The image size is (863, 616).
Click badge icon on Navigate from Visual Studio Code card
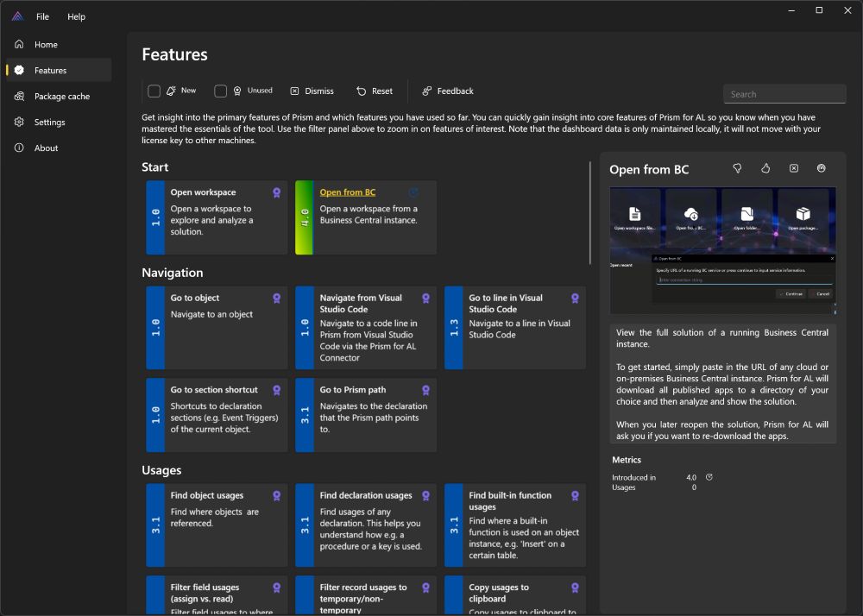(425, 299)
